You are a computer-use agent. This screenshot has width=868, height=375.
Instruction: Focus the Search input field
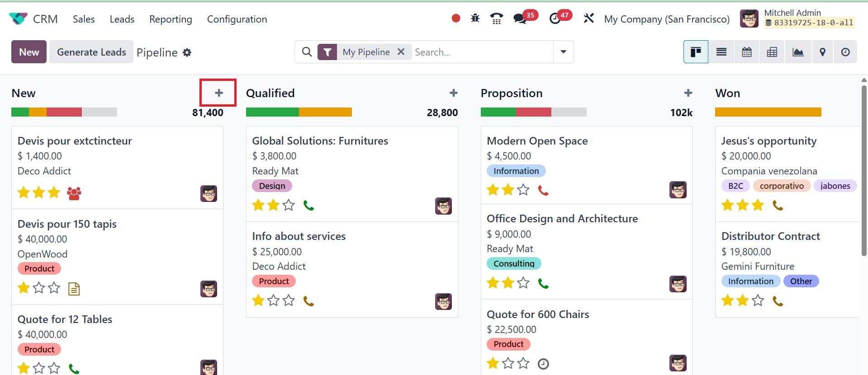pos(482,52)
